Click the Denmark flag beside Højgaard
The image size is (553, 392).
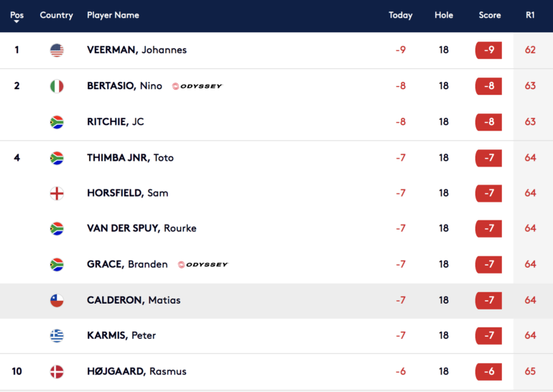pos(57,372)
